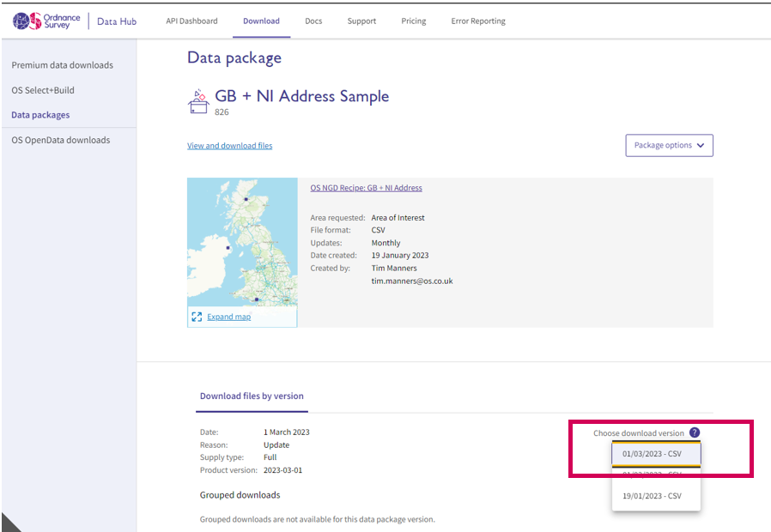Open Error Reporting in top navigation
This screenshot has width=771, height=532.
tap(478, 21)
